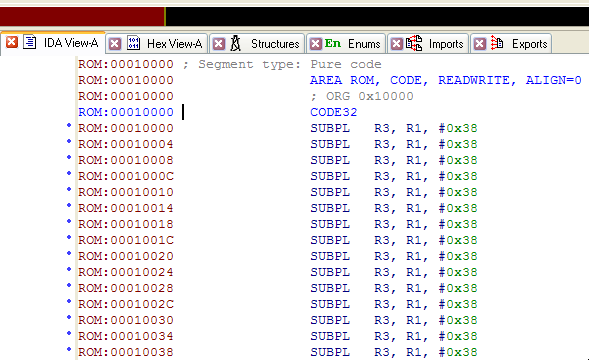
Task: Click the Exports tab icon
Action: (x=497, y=43)
